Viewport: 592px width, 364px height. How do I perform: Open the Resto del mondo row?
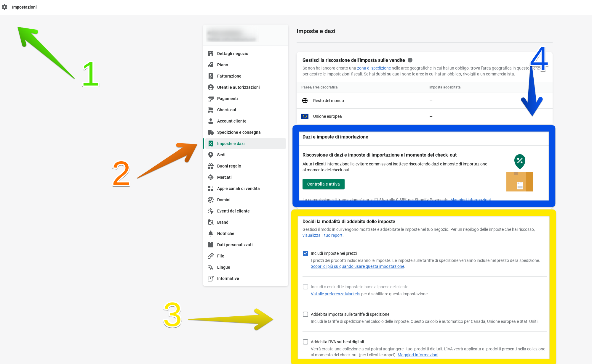tap(328, 101)
